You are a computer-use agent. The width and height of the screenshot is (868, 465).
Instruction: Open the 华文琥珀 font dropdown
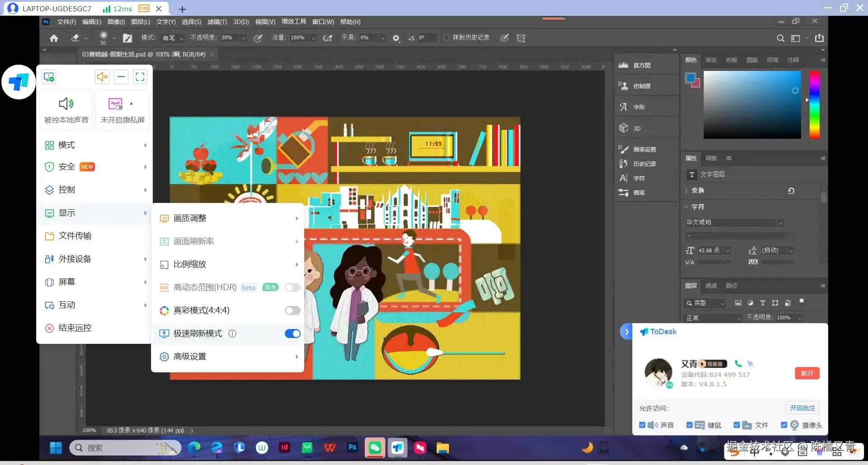pyautogui.click(x=780, y=222)
